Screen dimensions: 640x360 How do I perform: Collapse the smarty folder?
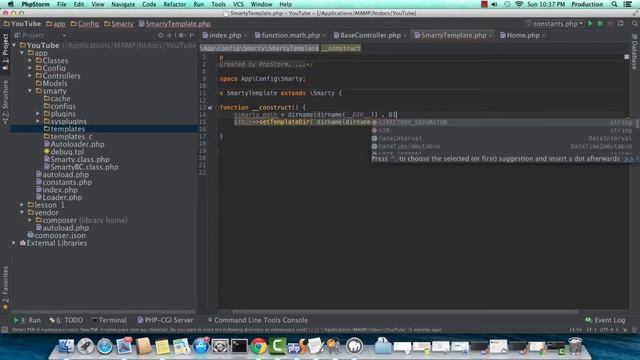pyautogui.click(x=30, y=91)
